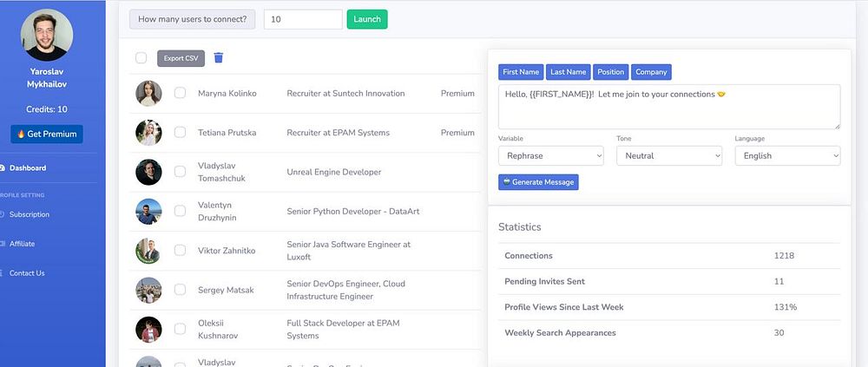The width and height of the screenshot is (868, 367).
Task: Click Maryna Kolinko's profile photo
Action: click(149, 94)
